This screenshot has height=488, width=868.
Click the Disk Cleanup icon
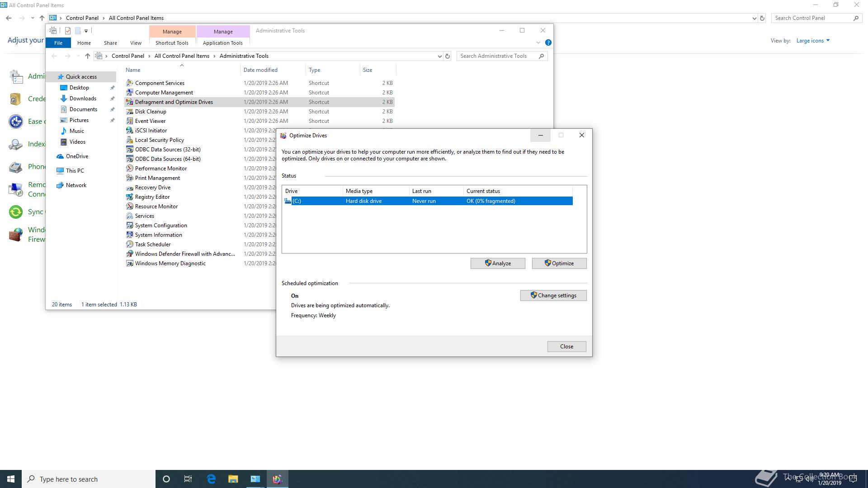(x=130, y=112)
